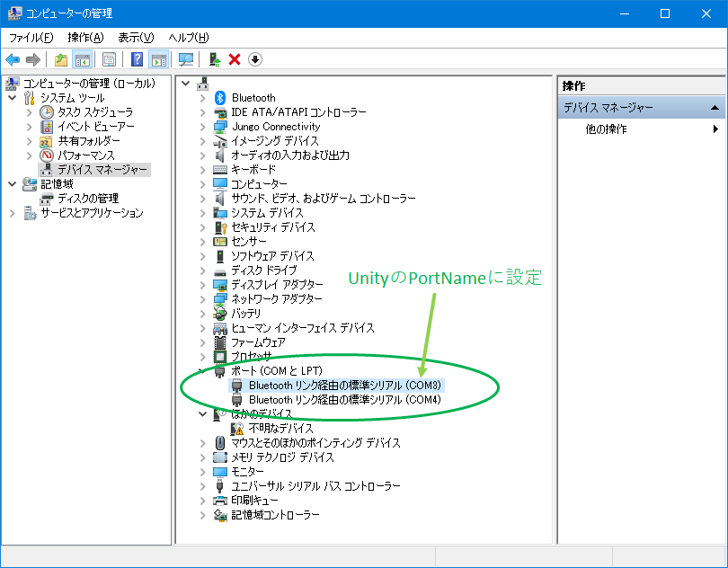Open the Help toolbar icon

[137, 59]
